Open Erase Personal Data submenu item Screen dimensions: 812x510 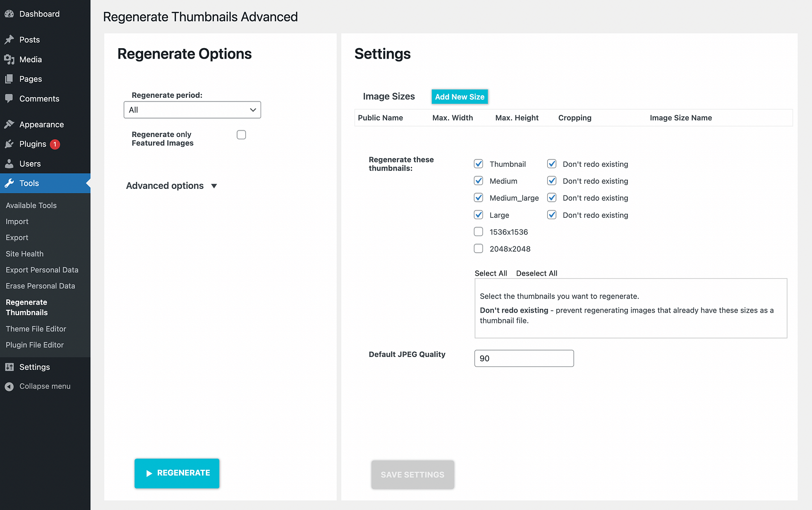coord(40,286)
